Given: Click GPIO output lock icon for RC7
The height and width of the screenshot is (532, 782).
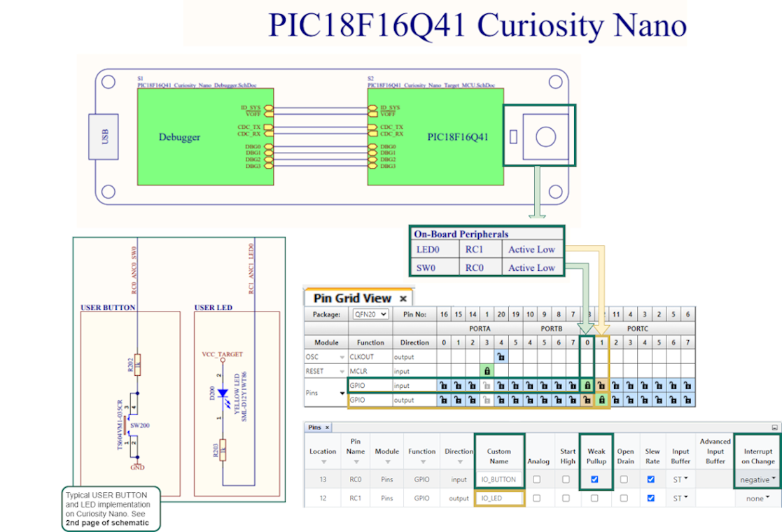Looking at the screenshot, I should 687,400.
